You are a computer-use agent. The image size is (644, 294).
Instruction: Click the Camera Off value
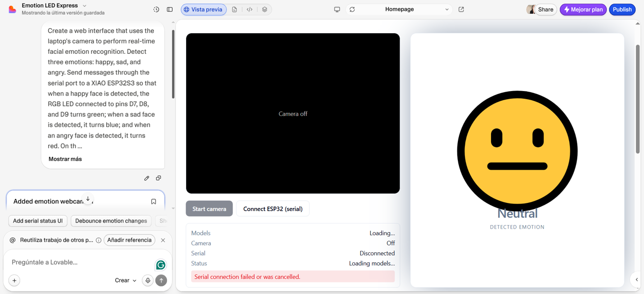tap(390, 243)
